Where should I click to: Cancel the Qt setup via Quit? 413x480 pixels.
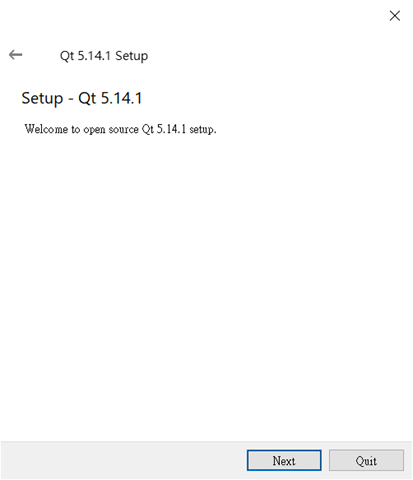click(366, 460)
